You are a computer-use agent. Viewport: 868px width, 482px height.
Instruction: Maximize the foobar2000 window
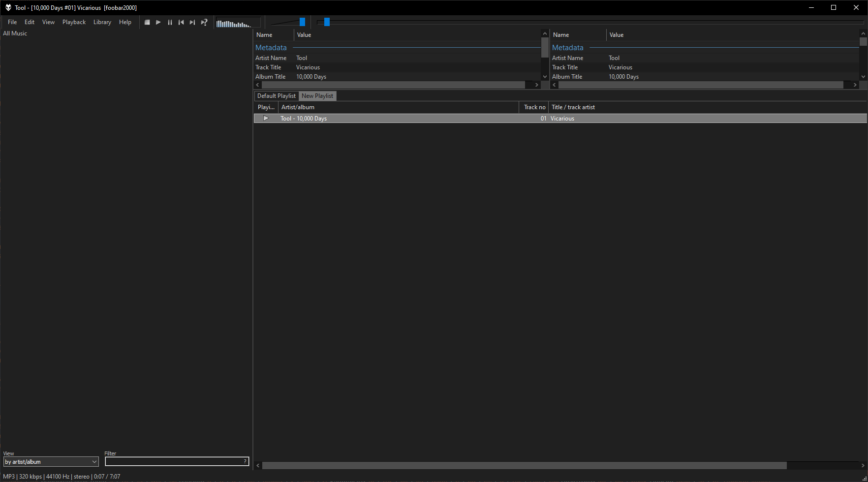[x=834, y=7]
